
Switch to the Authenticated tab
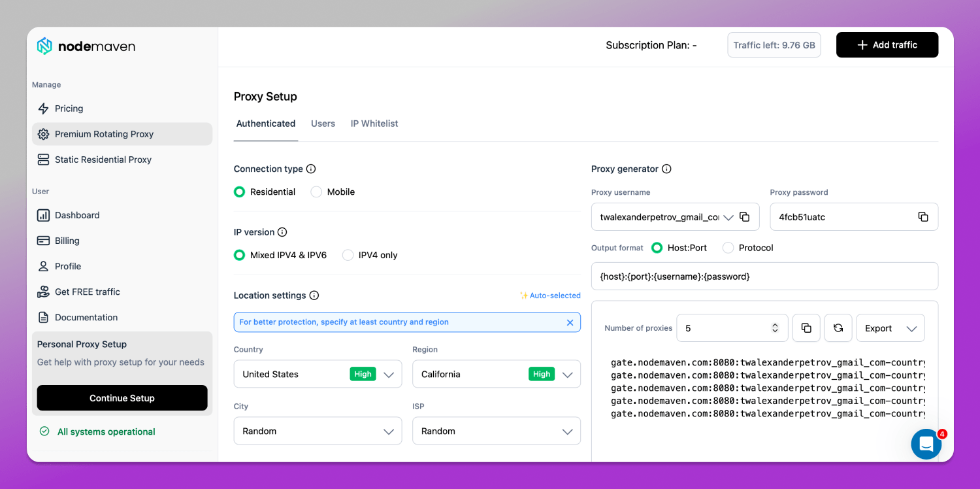(x=266, y=124)
